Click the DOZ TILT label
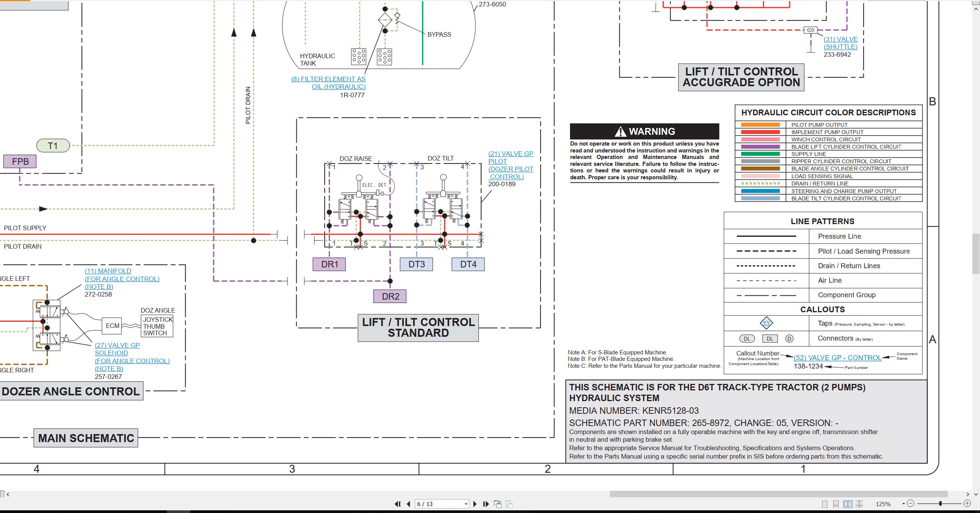Screen dimensions: 980x513 (440, 158)
